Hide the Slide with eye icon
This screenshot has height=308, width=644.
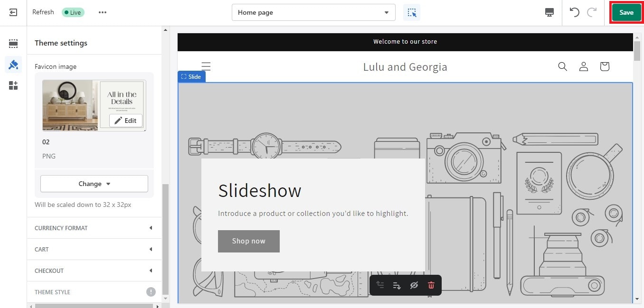[x=414, y=285]
